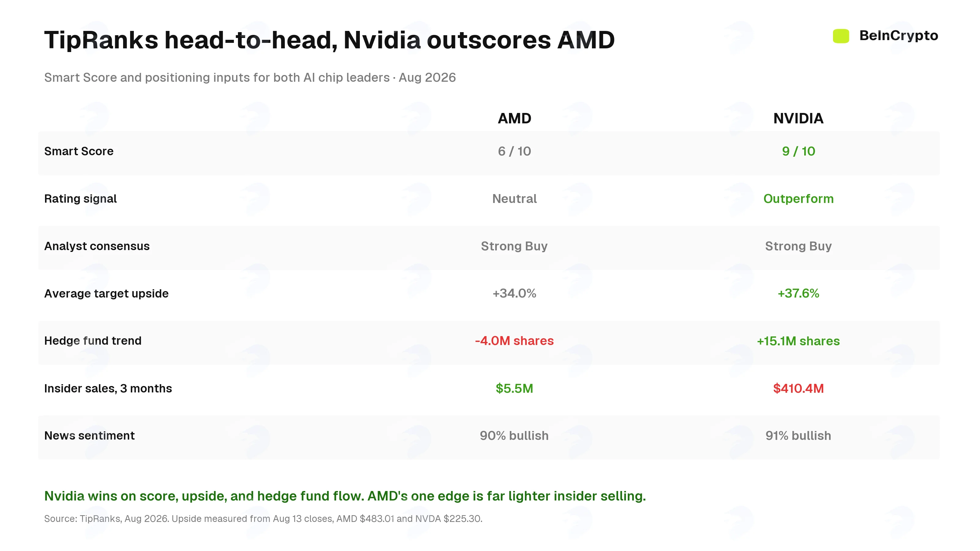This screenshot has width=980, height=551.
Task: Click AMD's $5.5M insider sales figure
Action: pos(514,388)
